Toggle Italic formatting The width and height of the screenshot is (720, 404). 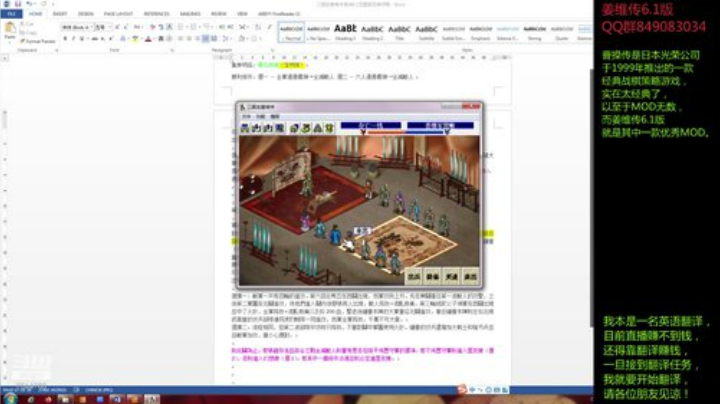(x=73, y=39)
